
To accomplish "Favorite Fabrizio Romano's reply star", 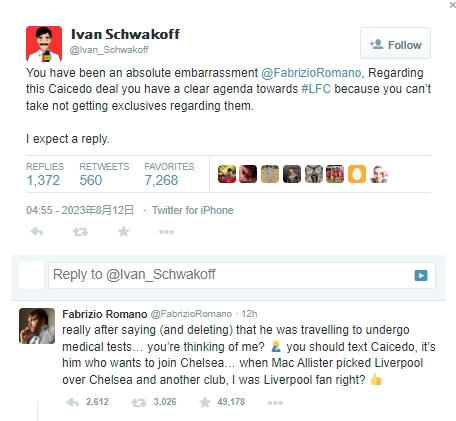I will coord(205,402).
